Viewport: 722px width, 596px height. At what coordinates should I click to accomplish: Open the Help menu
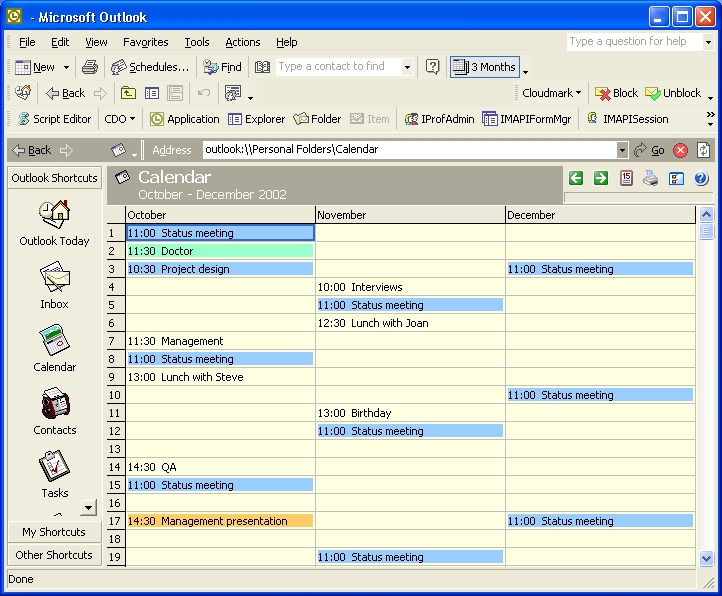286,42
